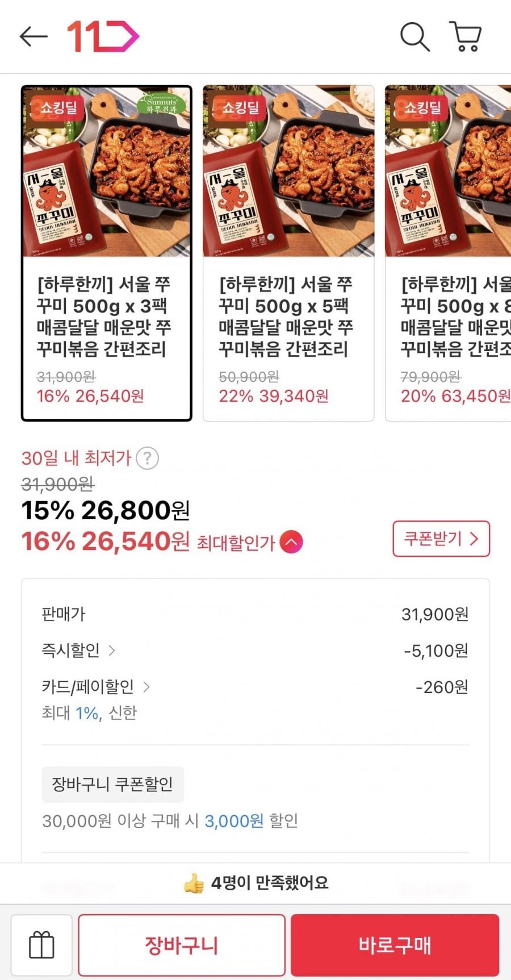Collapse the 최대할인가 details toggle
The image size is (511, 980).
[x=291, y=542]
